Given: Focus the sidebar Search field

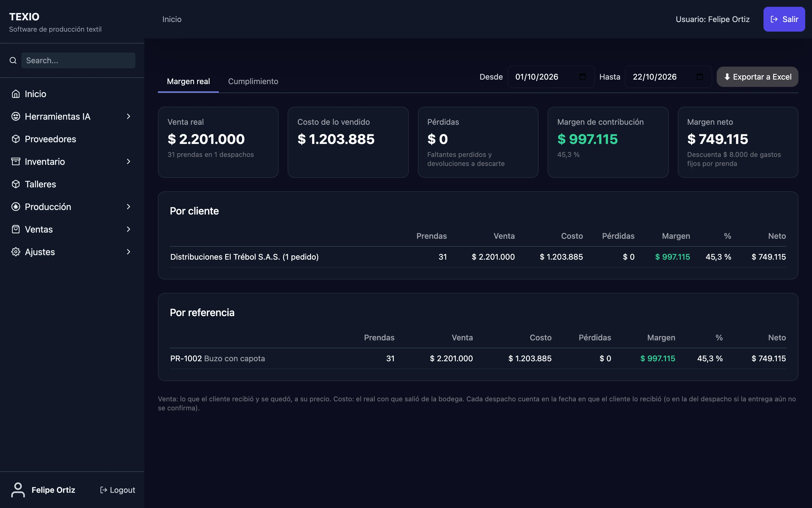Looking at the screenshot, I should pos(78,60).
